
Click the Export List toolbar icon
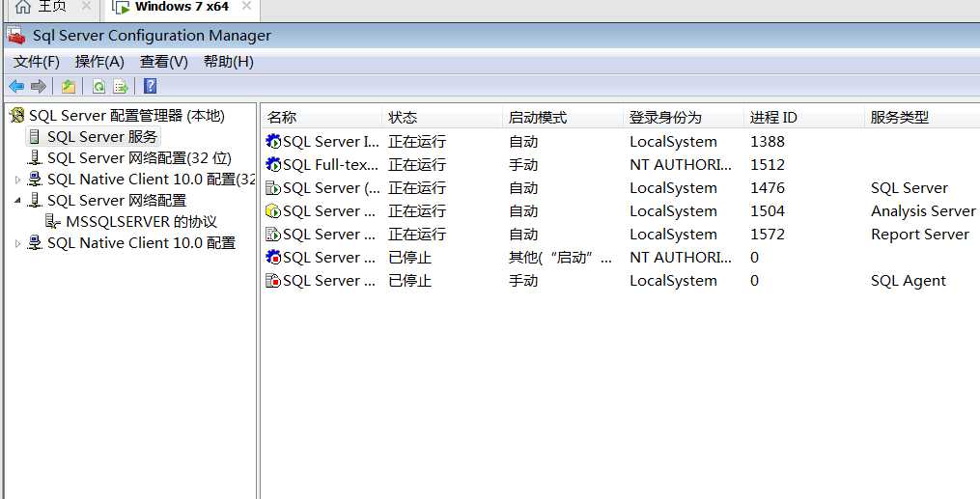coord(121,86)
